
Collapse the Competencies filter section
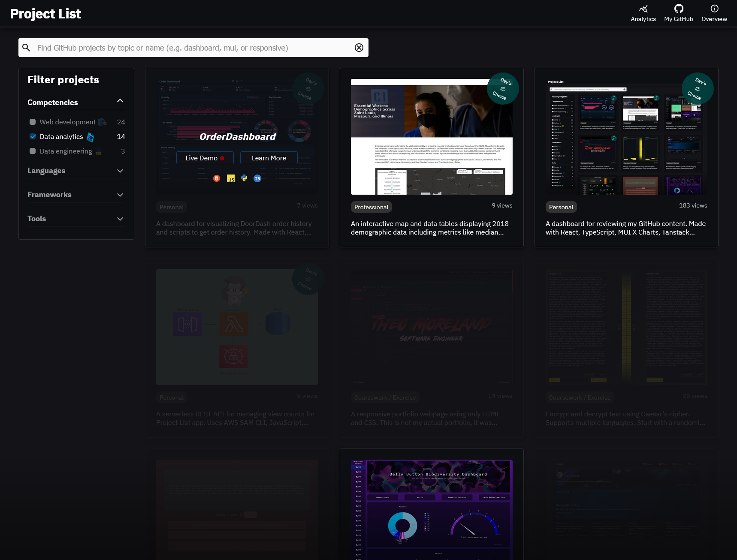coord(120,101)
